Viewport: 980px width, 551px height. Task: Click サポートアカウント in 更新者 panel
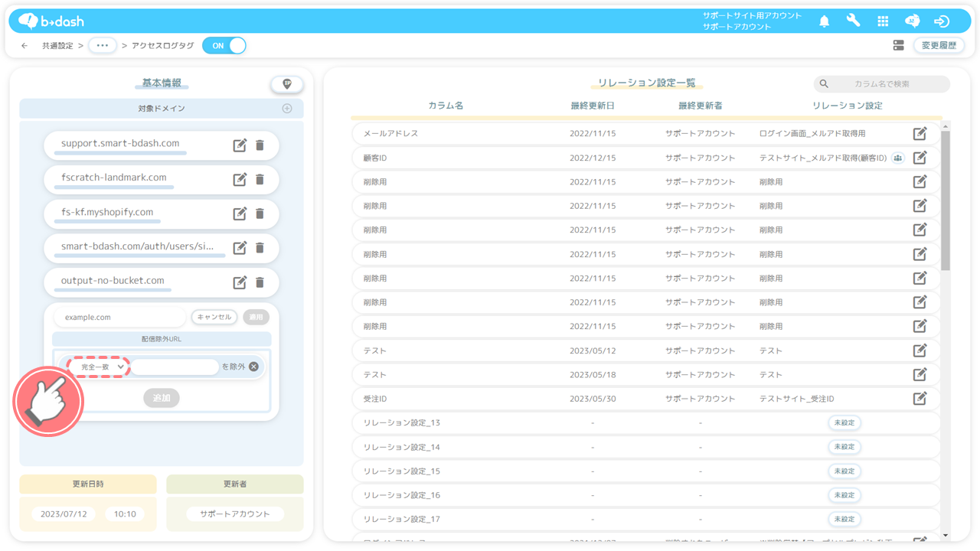pos(235,514)
